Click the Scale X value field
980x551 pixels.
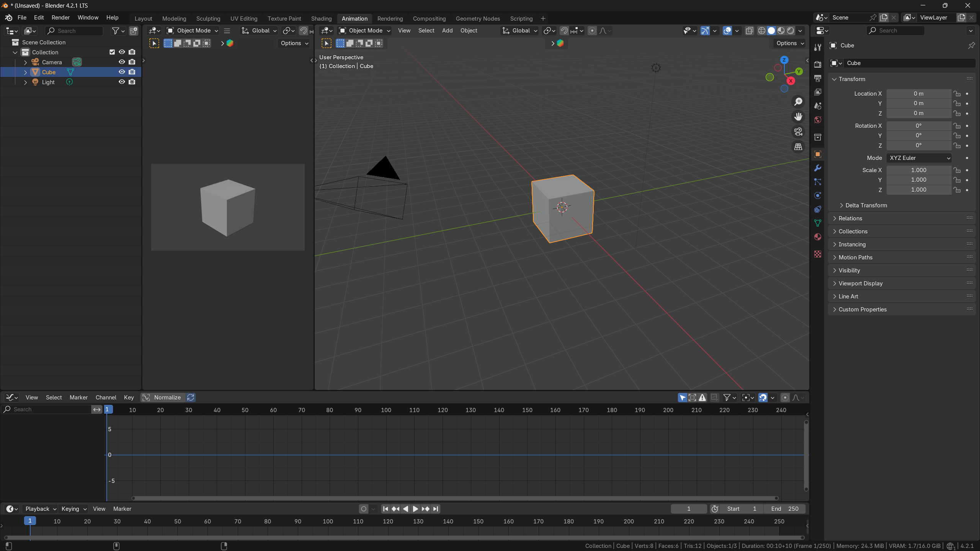919,170
